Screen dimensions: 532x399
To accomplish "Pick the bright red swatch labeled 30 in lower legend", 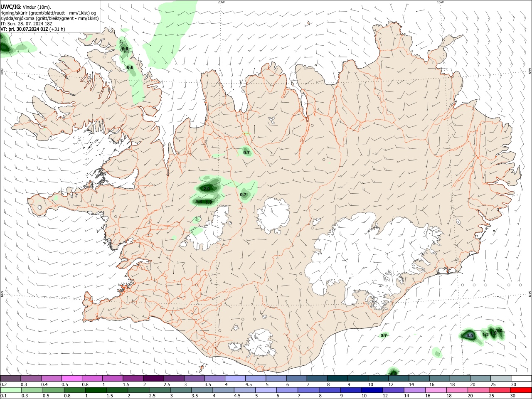I will coord(520,390).
